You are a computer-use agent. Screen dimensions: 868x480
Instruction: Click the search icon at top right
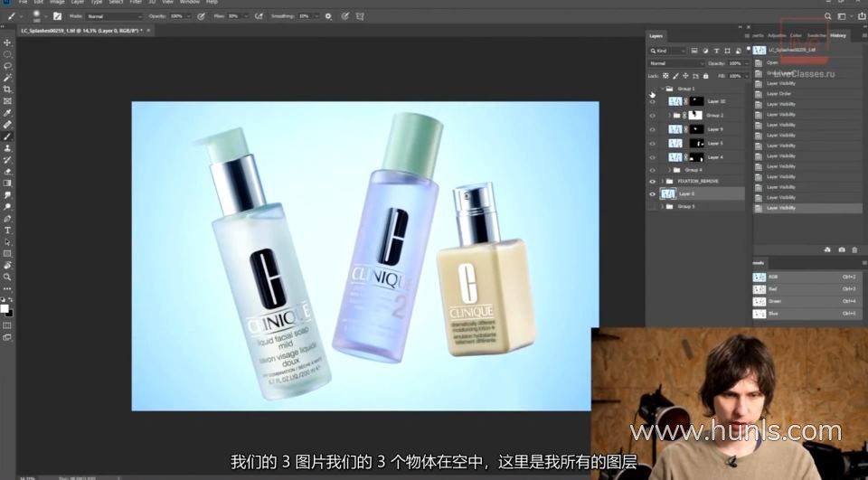click(827, 16)
